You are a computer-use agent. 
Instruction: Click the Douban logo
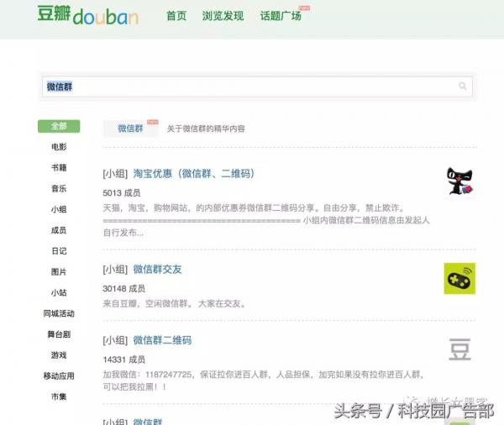[x=87, y=15]
